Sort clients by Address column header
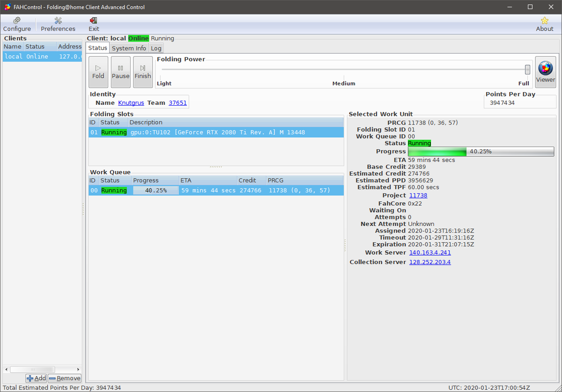Screen dimensions: 562x392 tap(69, 46)
